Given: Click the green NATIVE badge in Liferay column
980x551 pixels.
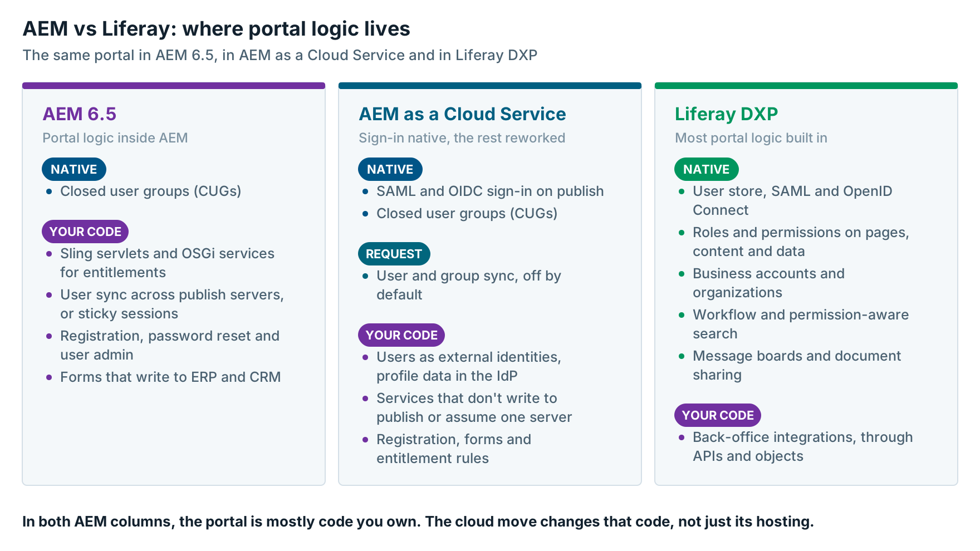Looking at the screenshot, I should pos(707,169).
